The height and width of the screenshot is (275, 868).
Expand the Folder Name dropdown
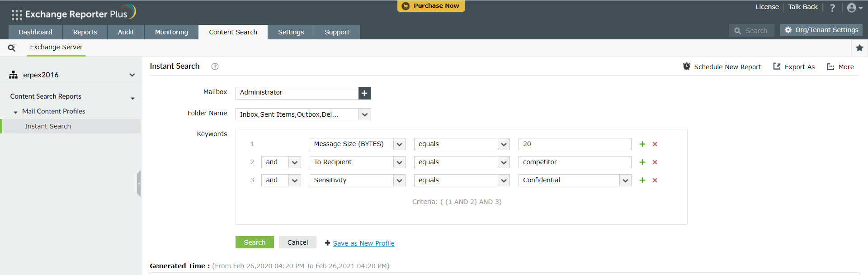pyautogui.click(x=365, y=114)
